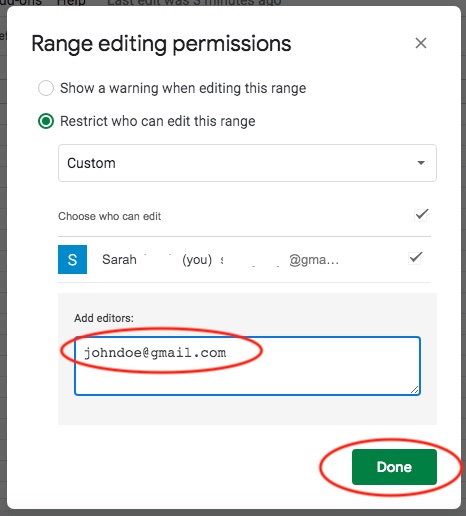Click the green Done button

[x=394, y=467]
